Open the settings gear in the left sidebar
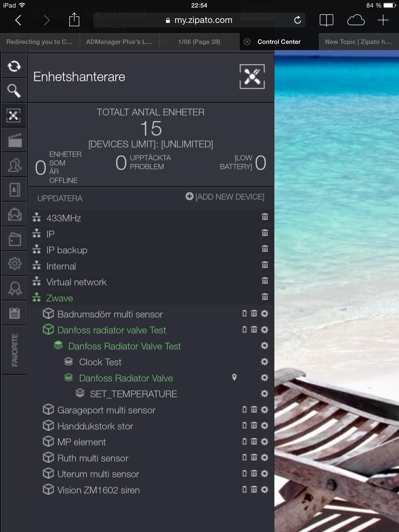399x532 pixels. [x=15, y=263]
